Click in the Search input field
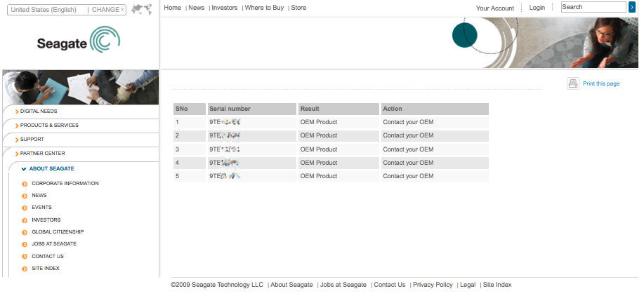The width and height of the screenshot is (644, 296). (593, 7)
